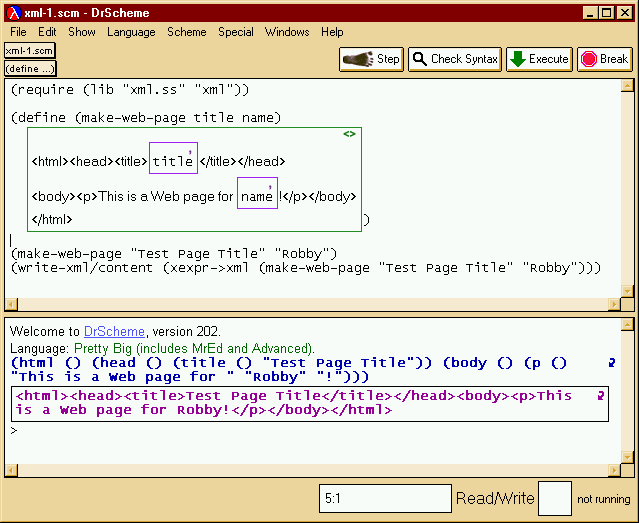Image resolution: width=639 pixels, height=523 pixels.
Task: Click the line-wrap icon after blue output
Action: pos(612,363)
